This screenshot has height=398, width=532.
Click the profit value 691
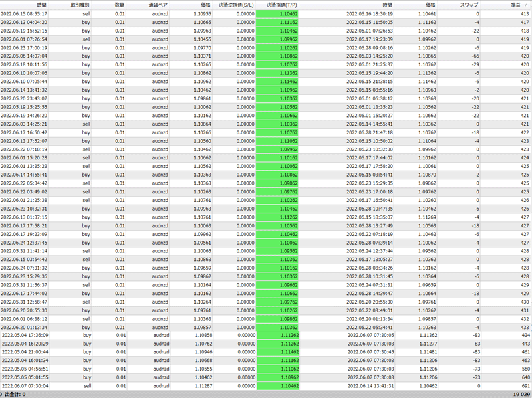(x=526, y=386)
